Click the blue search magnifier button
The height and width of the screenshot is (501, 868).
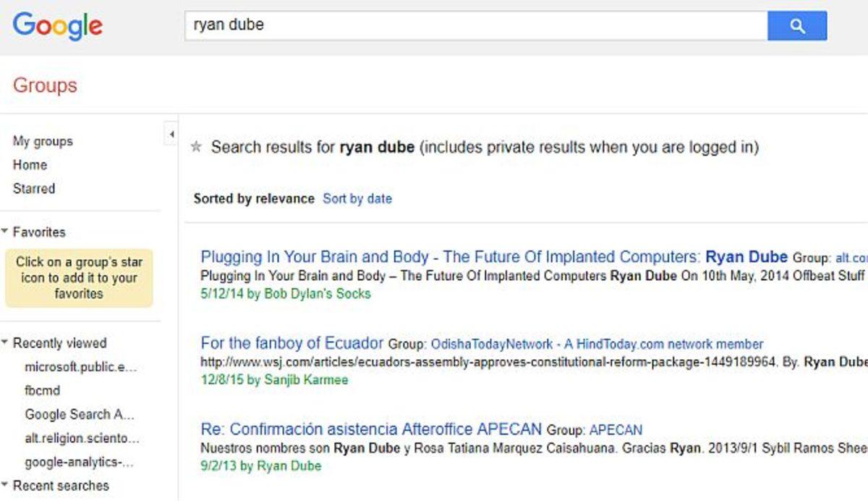796,26
